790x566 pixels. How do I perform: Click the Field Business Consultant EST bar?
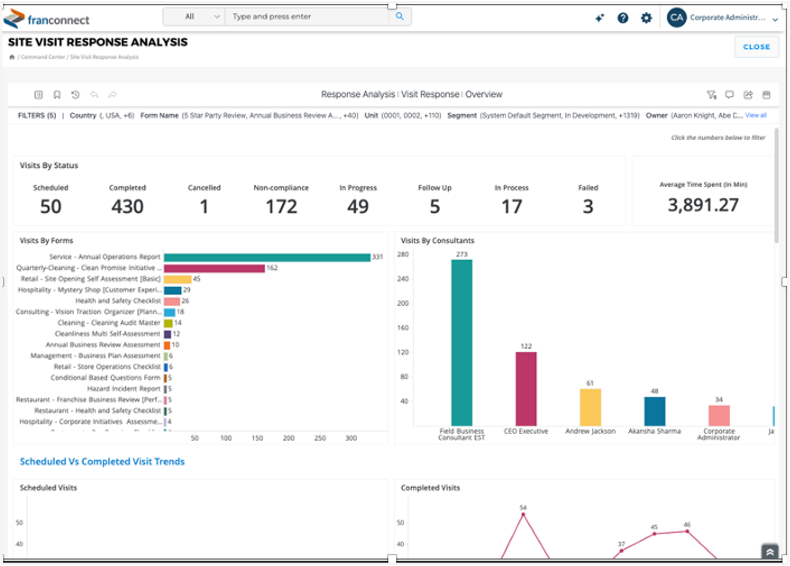pos(462,343)
